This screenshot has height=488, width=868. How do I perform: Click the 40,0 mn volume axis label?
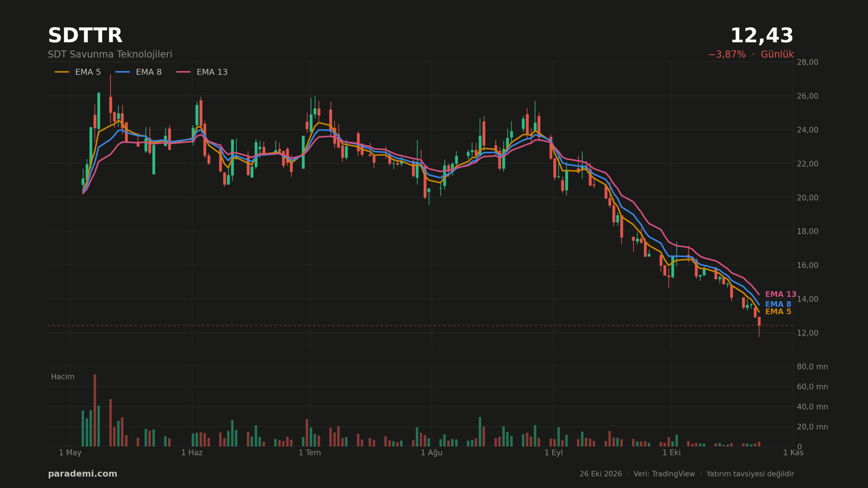tap(812, 407)
